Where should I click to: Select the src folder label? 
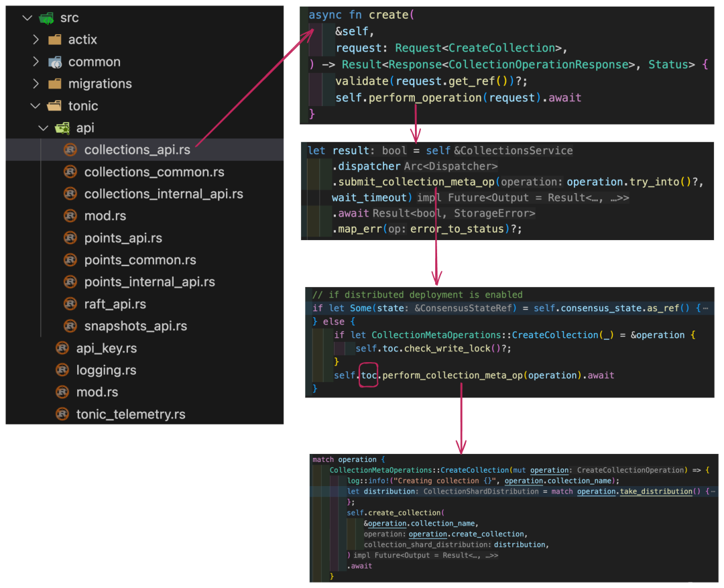69,18
